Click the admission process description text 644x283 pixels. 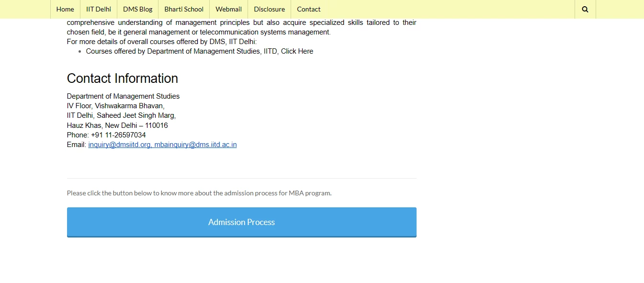199,193
